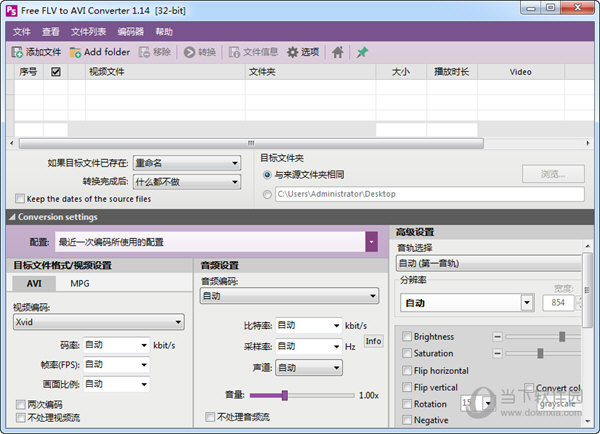600x434 pixels.
Task: Click the Add folder toolbar icon
Action: click(x=75, y=52)
